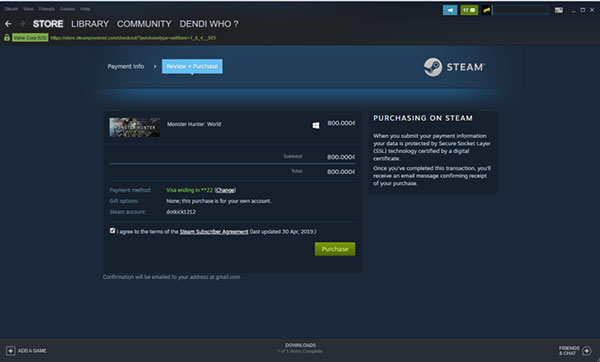
Task: Click the Change payment method link
Action: point(225,190)
